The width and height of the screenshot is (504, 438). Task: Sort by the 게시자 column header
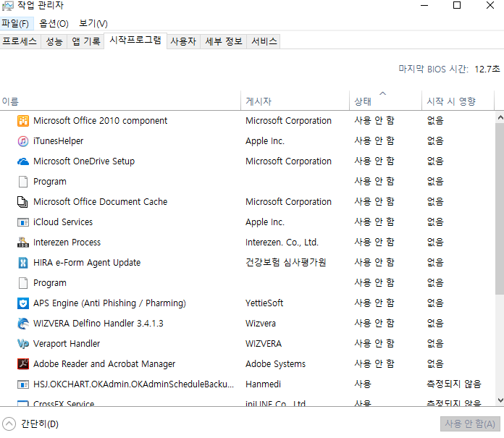click(x=295, y=101)
